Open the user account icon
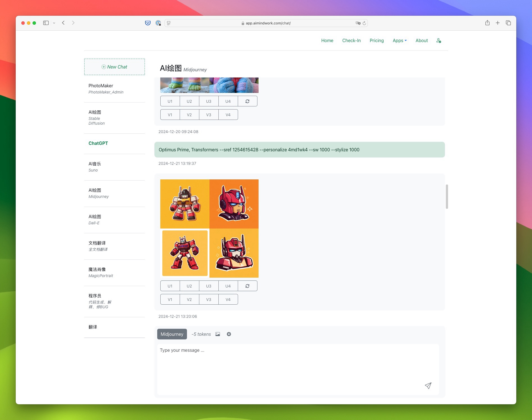Viewport: 532px width, 420px height. click(x=439, y=41)
